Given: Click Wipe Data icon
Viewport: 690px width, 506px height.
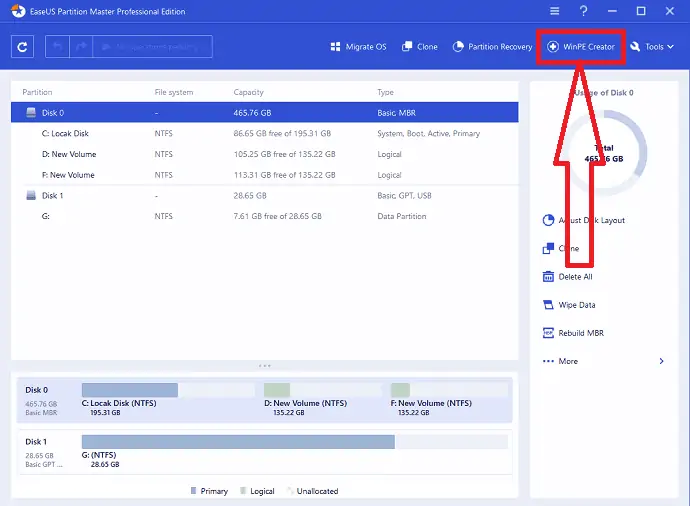Looking at the screenshot, I should (548, 304).
